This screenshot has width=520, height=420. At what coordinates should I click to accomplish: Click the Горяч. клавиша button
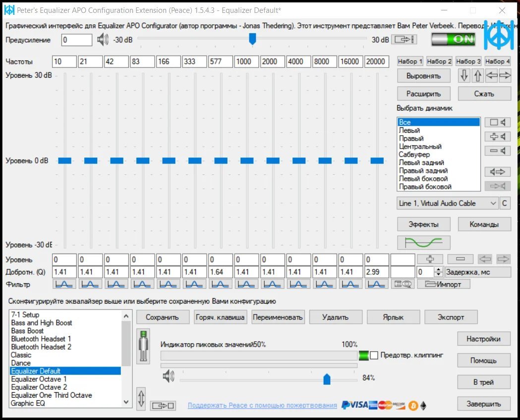point(220,317)
